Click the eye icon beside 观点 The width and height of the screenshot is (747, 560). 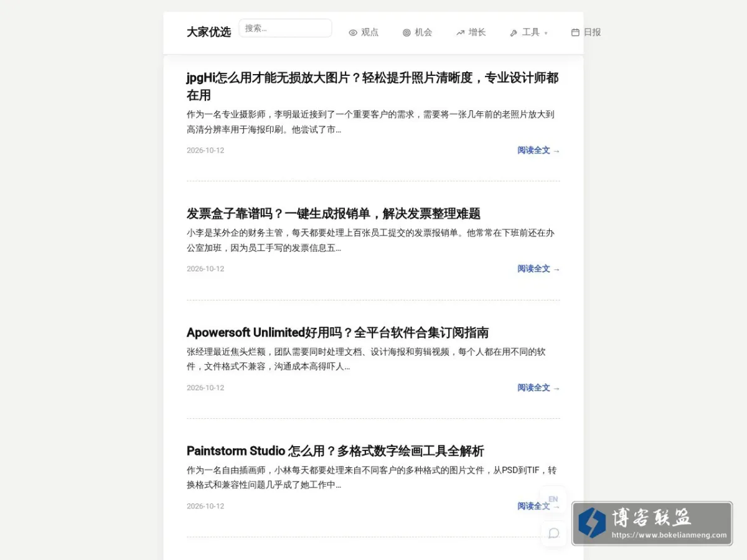point(353,32)
